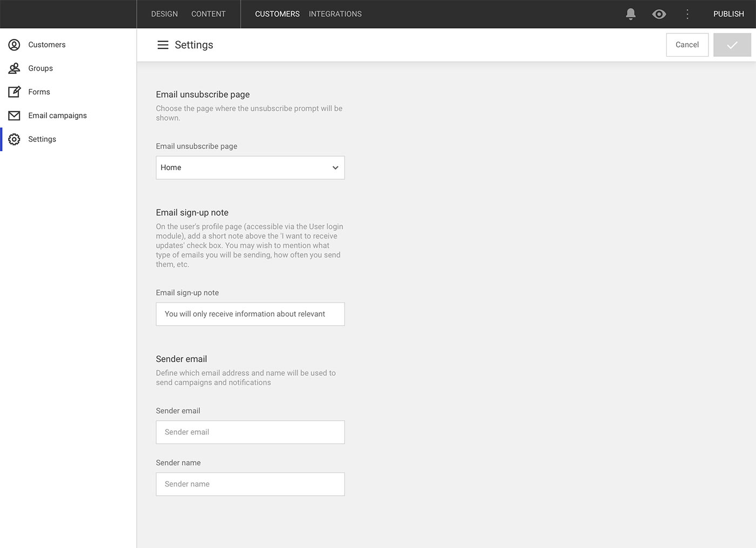Image resolution: width=756 pixels, height=548 pixels.
Task: Focus the Email sign-up note field
Action: tap(250, 314)
